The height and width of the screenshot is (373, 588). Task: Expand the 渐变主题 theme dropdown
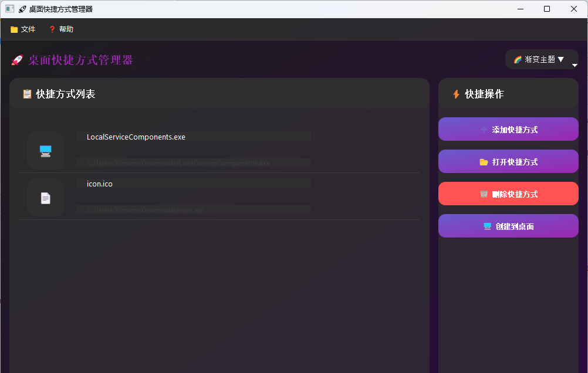coord(542,59)
